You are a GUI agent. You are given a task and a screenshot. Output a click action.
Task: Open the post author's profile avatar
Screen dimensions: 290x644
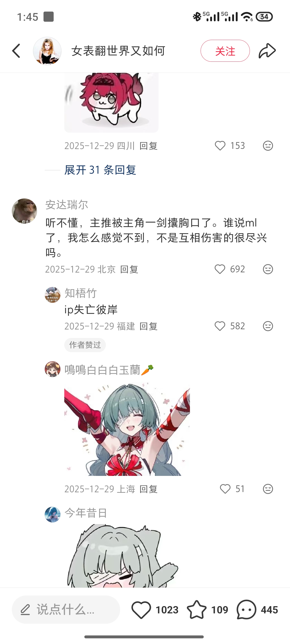[47, 51]
